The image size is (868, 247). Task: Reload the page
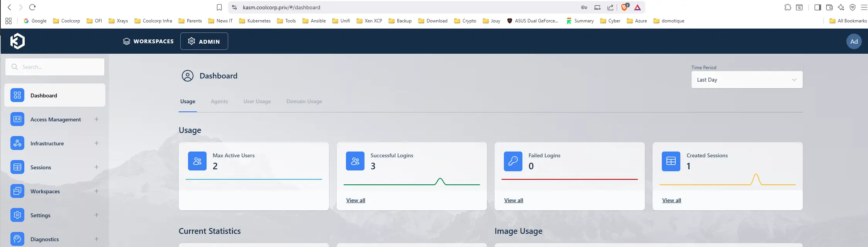tap(32, 7)
